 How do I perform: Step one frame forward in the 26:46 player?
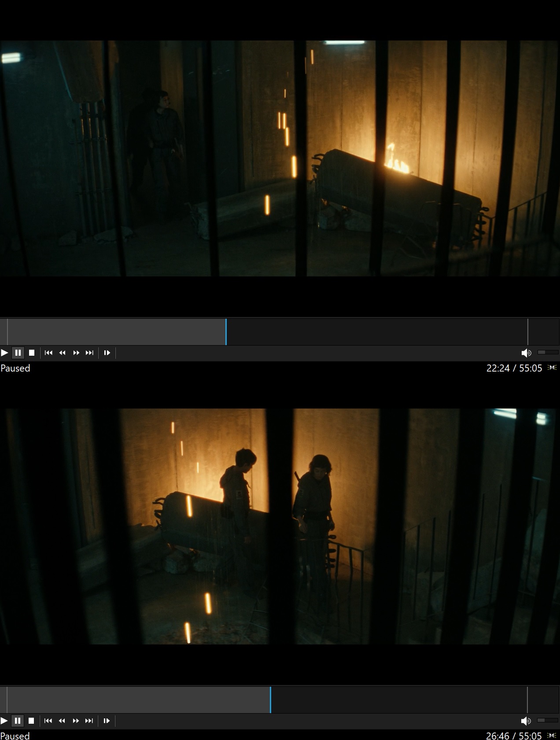coord(107,721)
